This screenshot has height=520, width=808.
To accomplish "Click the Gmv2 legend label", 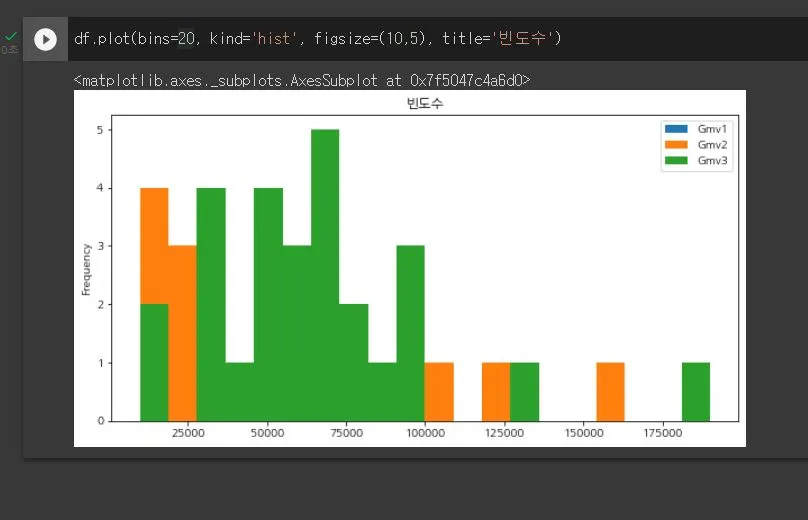I will point(712,145).
